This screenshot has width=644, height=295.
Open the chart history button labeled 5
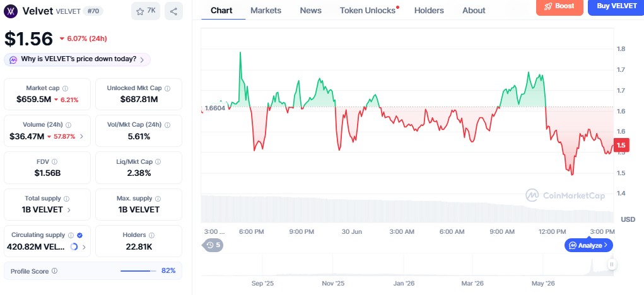pos(213,245)
